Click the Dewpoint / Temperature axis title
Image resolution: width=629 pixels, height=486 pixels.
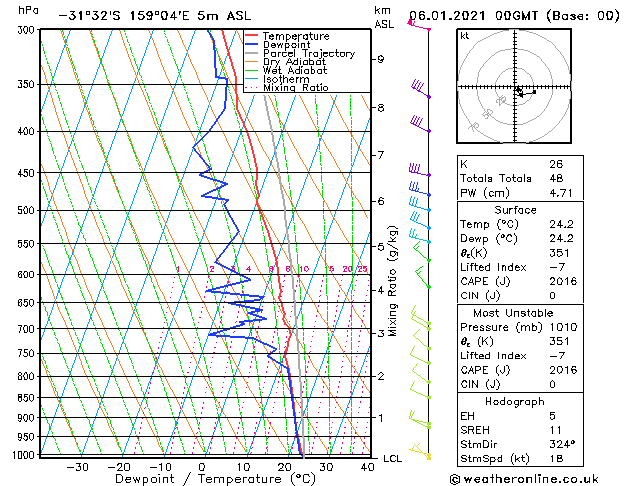215,479
